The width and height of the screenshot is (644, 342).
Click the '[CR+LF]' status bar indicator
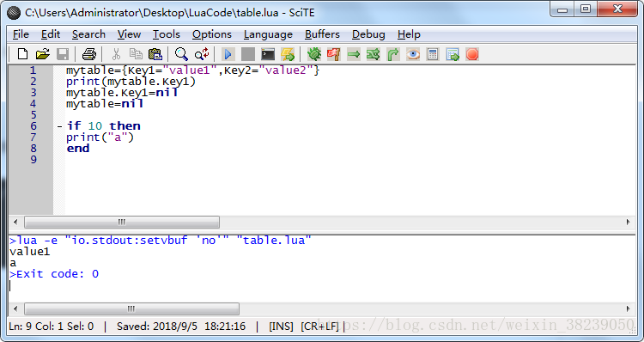tap(319, 327)
